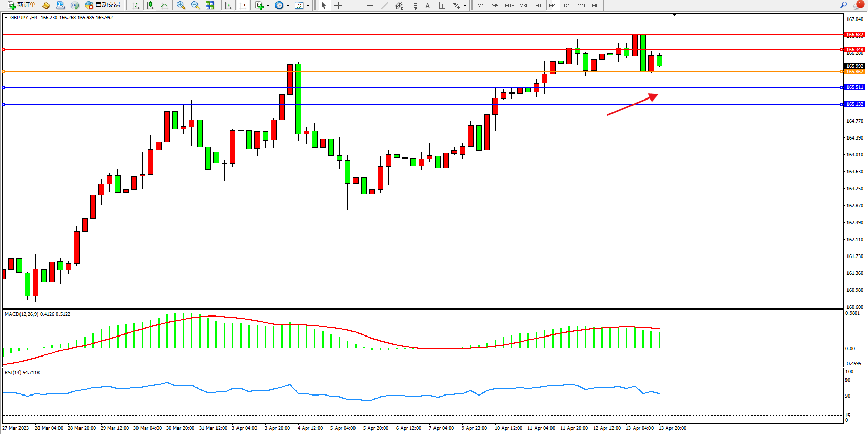The height and width of the screenshot is (435, 868).
Task: Select the crosshair tool
Action: (339, 5)
